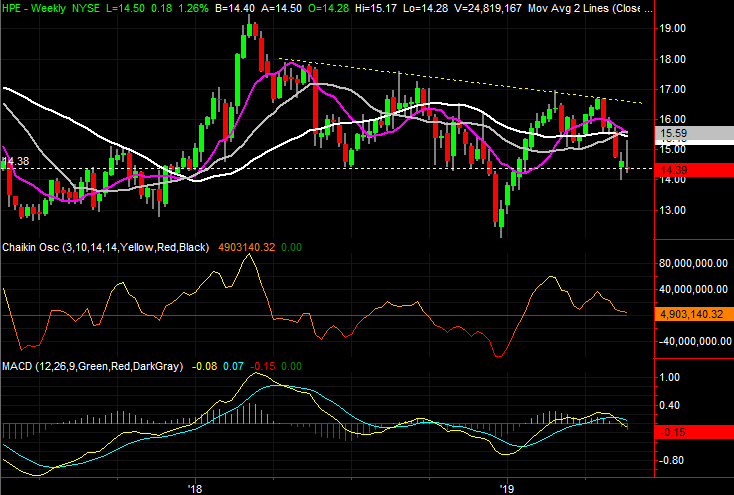
Task: Click the yellow -0.08 MACD value
Action: point(202,367)
